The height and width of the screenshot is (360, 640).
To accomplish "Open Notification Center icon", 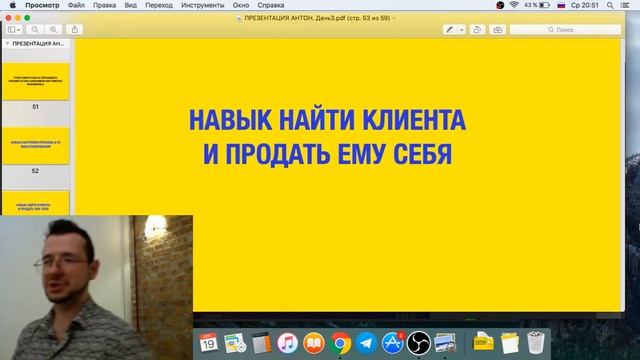I will (625, 5).
